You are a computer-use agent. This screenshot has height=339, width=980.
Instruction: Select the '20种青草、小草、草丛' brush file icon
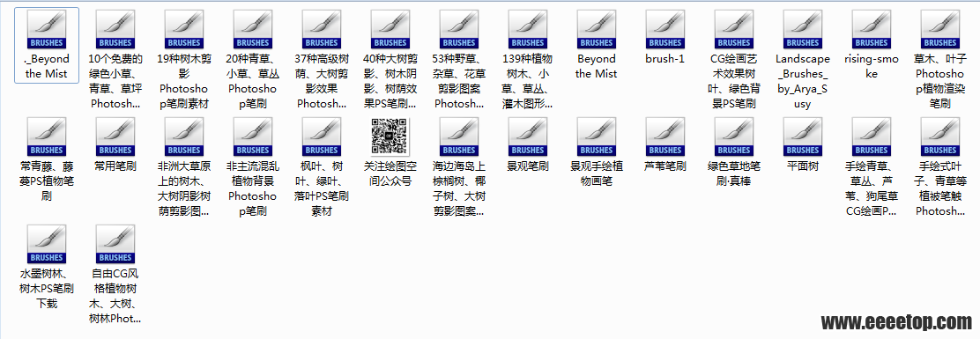(253, 30)
